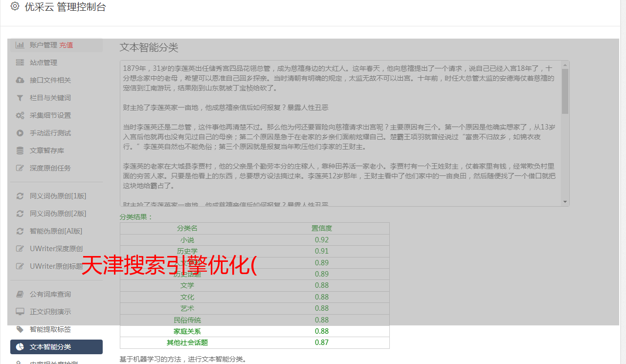Open 优采云 管理控制台 header title
This screenshot has height=364, width=626.
pyautogui.click(x=65, y=7)
